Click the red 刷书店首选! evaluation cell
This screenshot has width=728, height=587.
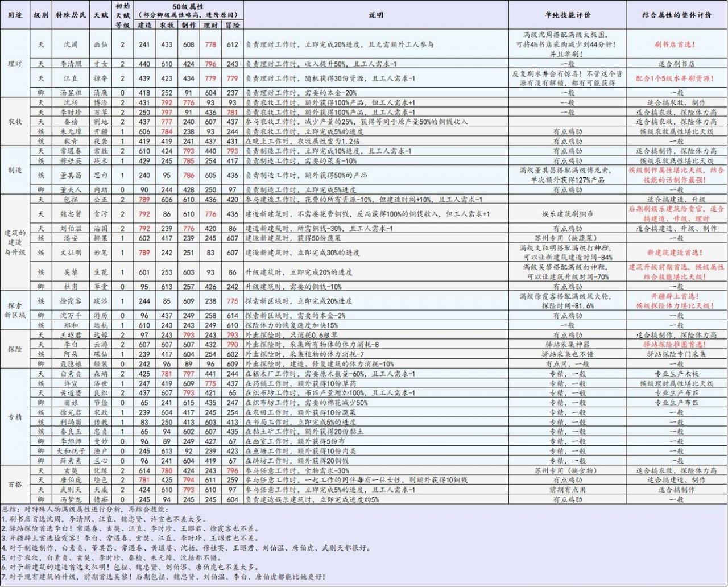(x=677, y=44)
